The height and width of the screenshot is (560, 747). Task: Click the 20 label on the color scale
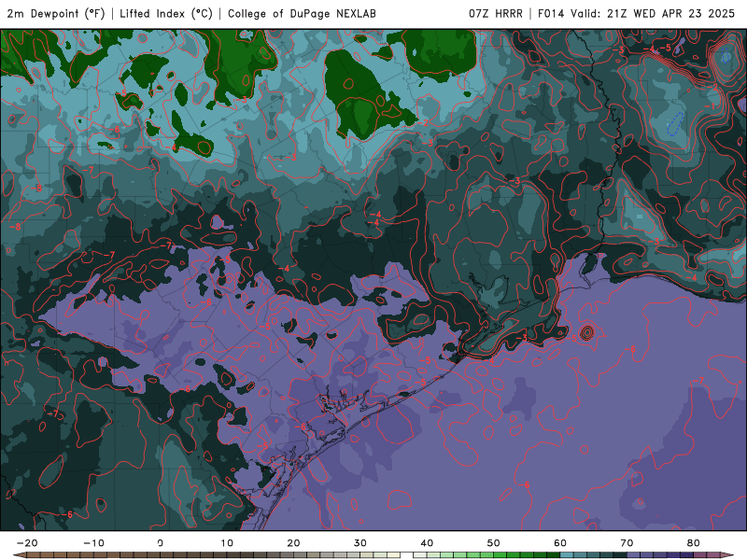[x=293, y=543]
